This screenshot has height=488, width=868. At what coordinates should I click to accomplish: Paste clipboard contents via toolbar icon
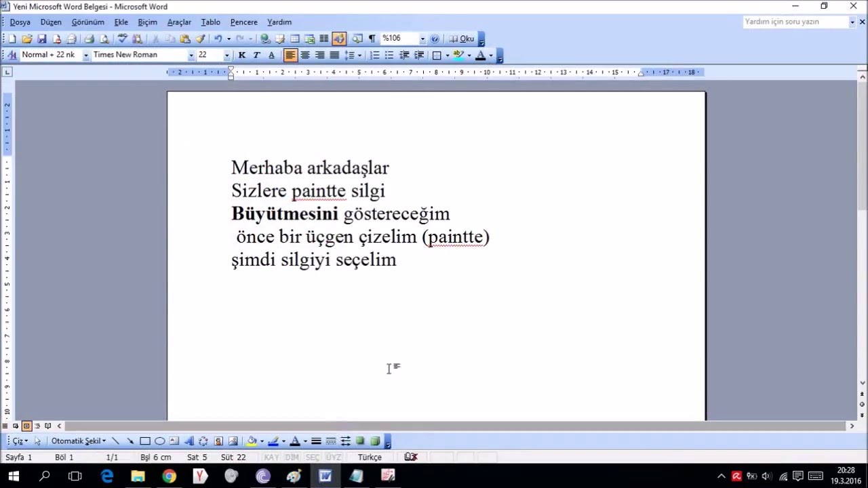[184, 39]
